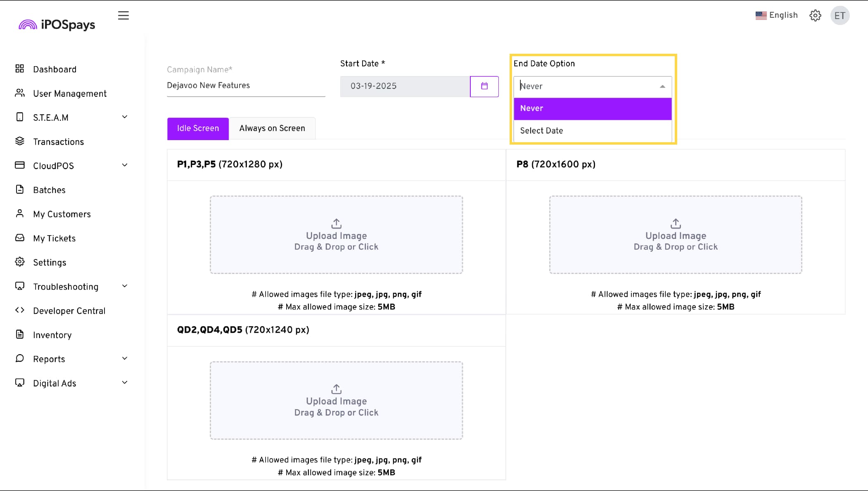Open My Customers page link

(x=62, y=214)
